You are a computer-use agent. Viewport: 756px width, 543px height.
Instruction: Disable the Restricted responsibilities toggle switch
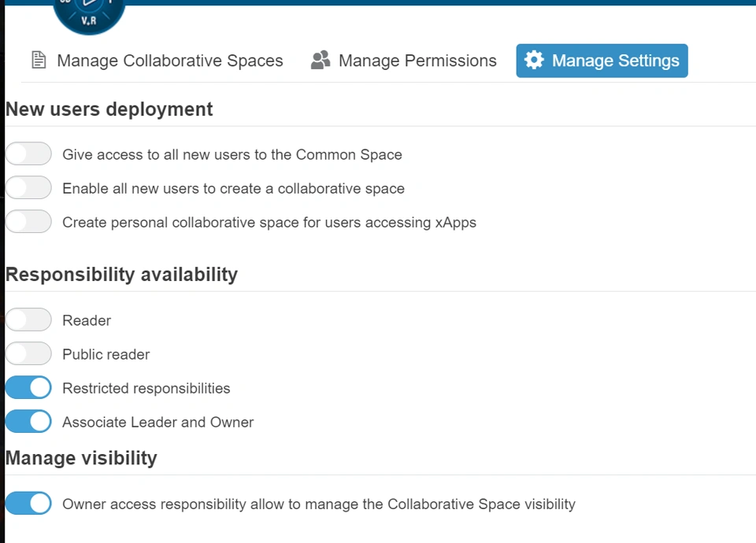(28, 388)
